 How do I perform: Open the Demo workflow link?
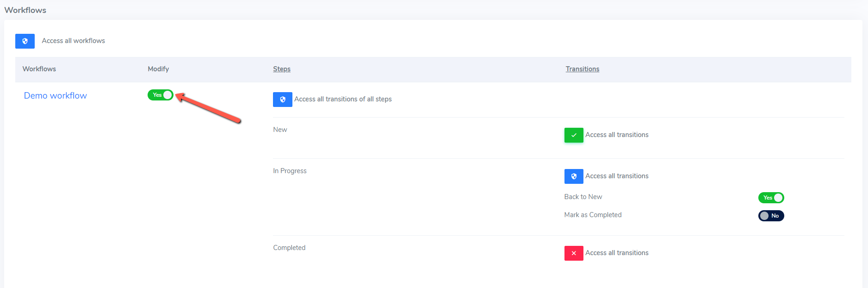[x=56, y=95]
